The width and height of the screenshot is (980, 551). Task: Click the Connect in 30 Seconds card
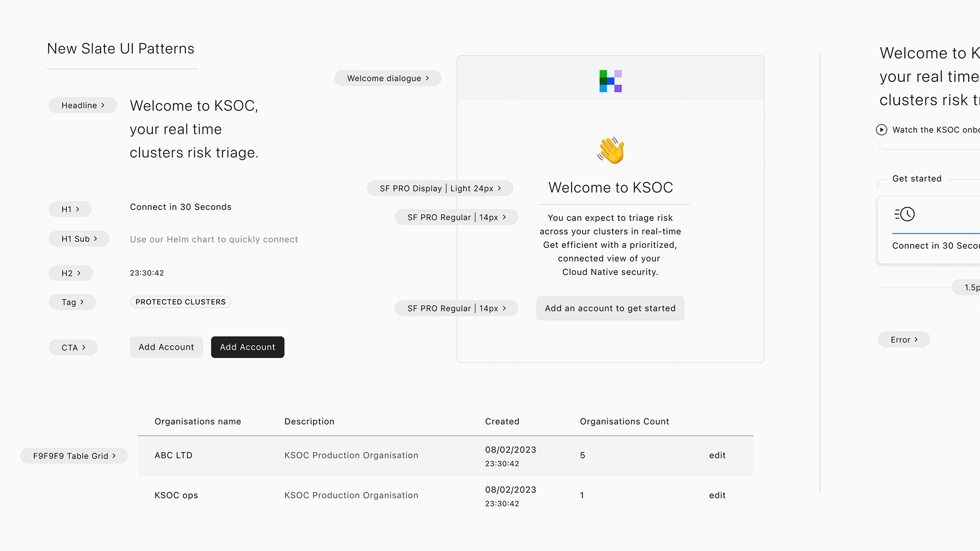(929, 230)
